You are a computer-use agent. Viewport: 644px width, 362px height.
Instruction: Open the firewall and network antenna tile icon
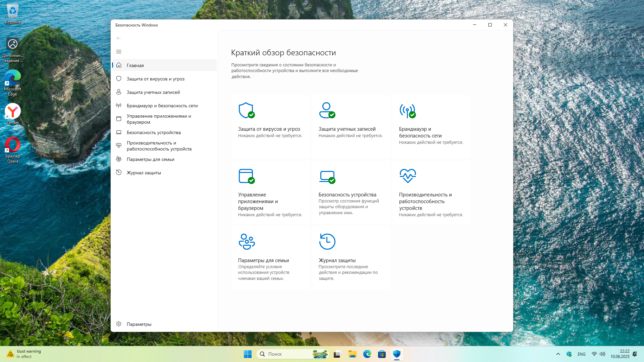407,110
